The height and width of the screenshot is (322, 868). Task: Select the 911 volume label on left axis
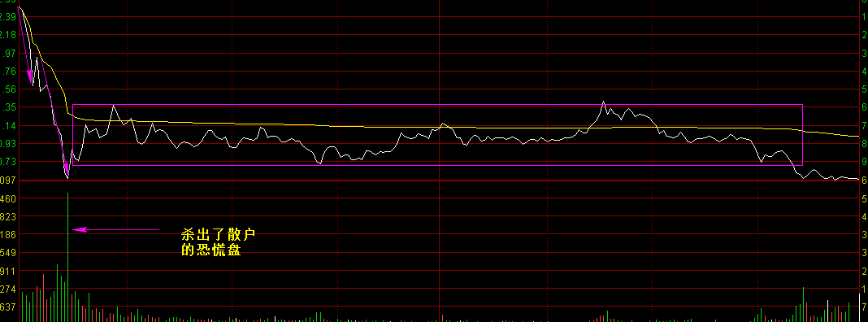[x=8, y=271]
